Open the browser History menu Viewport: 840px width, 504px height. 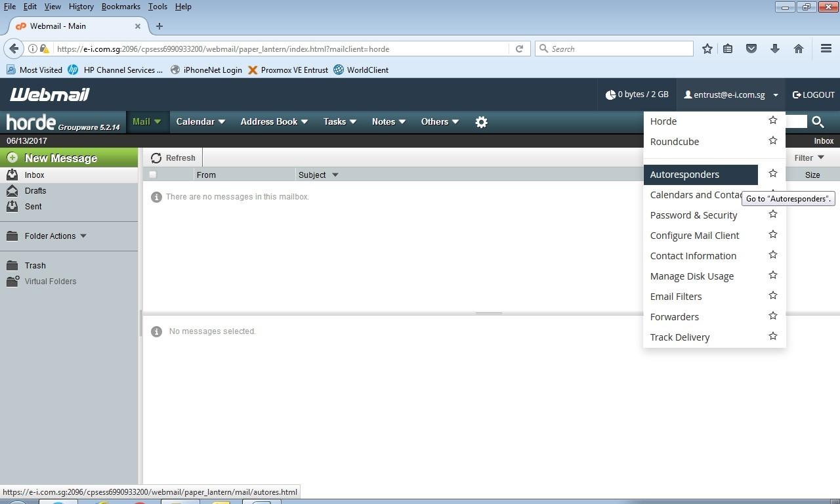tap(81, 7)
